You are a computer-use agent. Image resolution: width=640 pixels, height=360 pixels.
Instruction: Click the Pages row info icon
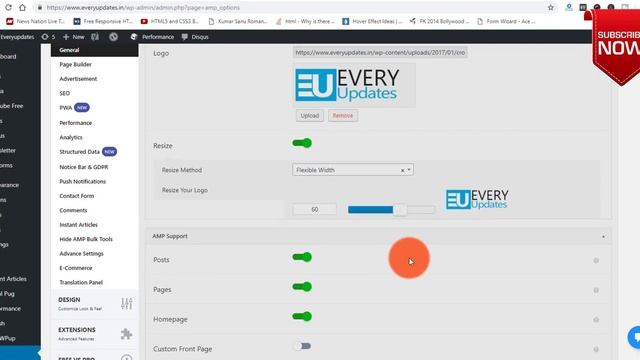(596, 290)
